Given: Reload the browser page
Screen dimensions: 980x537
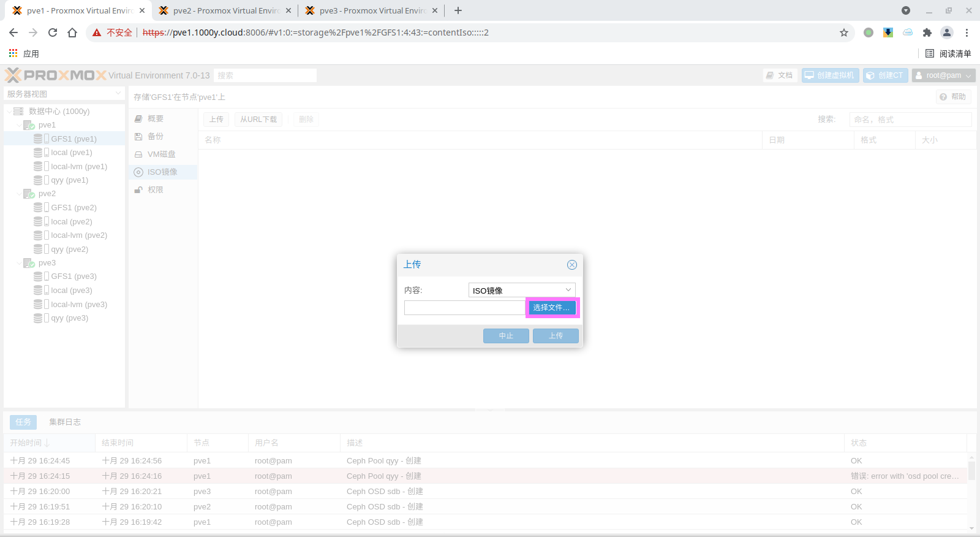Looking at the screenshot, I should click(x=53, y=32).
